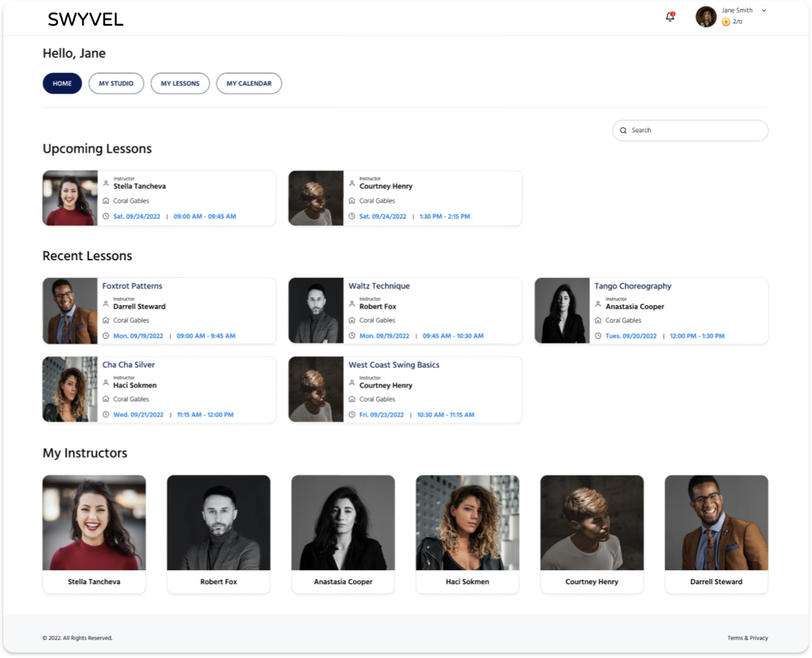Click the star rewards badge showing 2/12
The image size is (812, 658).
pos(727,22)
